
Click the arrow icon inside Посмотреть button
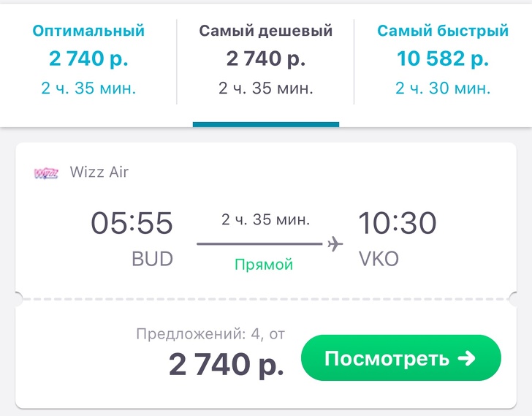465,359
